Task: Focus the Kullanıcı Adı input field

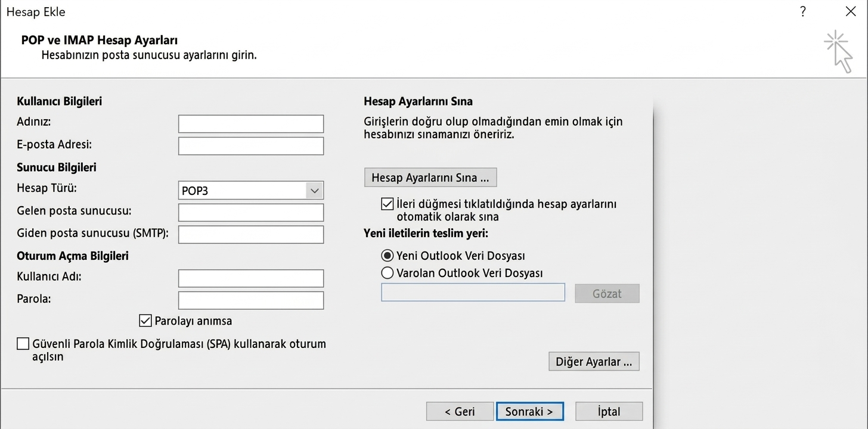Action: [x=251, y=278]
